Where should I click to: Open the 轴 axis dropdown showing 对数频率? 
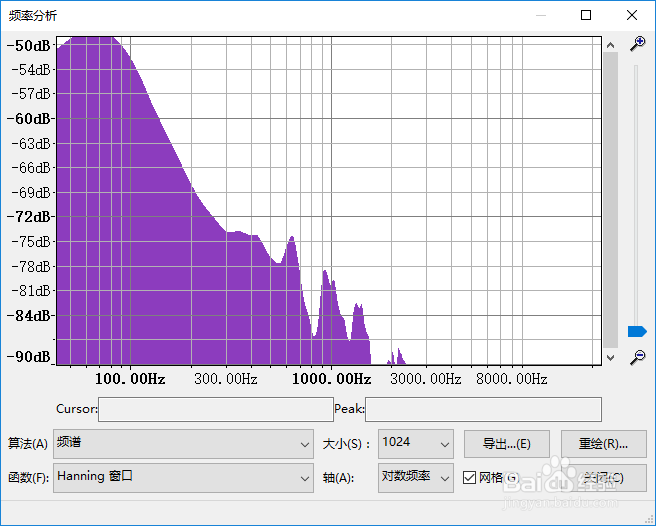pyautogui.click(x=416, y=477)
